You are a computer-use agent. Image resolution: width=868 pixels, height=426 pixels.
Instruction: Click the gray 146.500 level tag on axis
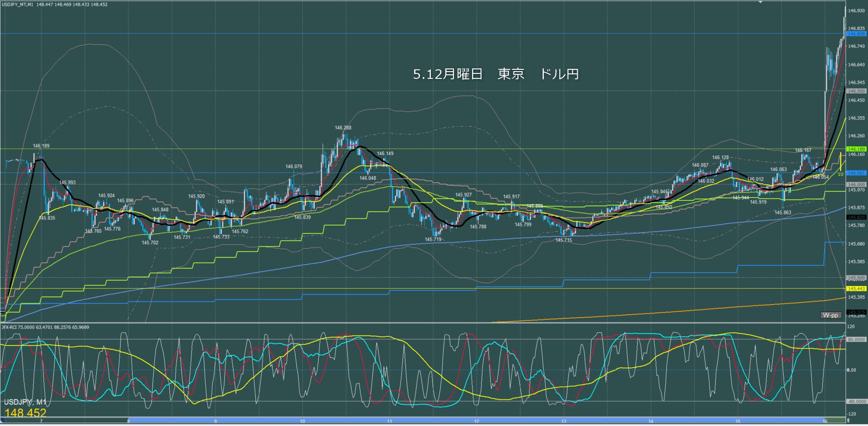click(856, 91)
